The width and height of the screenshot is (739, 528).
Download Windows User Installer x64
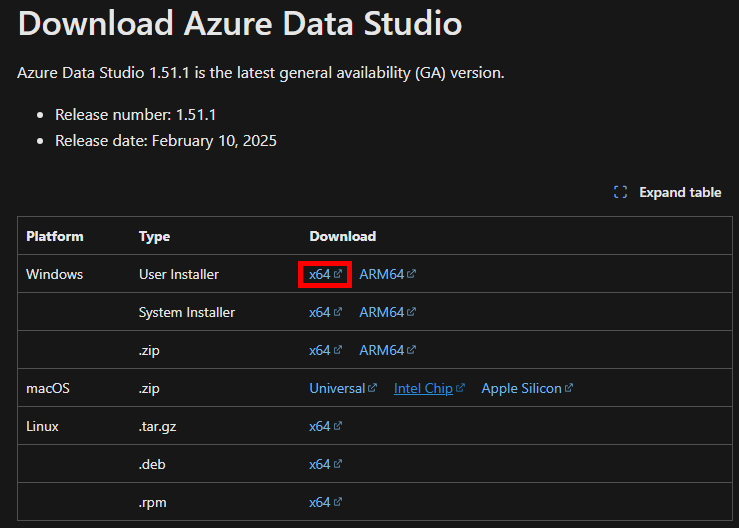[x=325, y=274]
